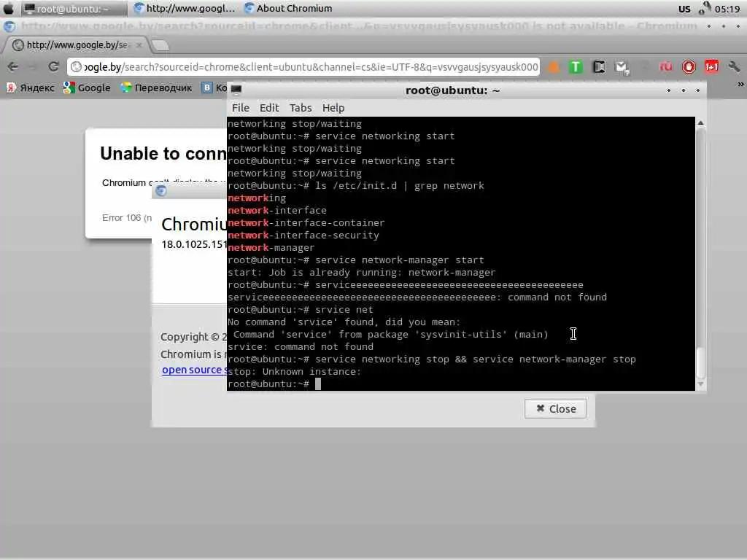Click 'network-interface-container' terminal line
Image resolution: width=747 pixels, height=560 pixels.
pos(306,223)
